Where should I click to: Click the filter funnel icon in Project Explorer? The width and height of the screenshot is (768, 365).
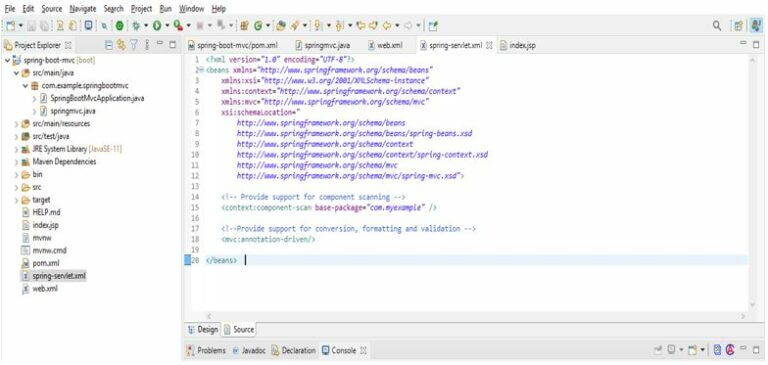coord(133,45)
